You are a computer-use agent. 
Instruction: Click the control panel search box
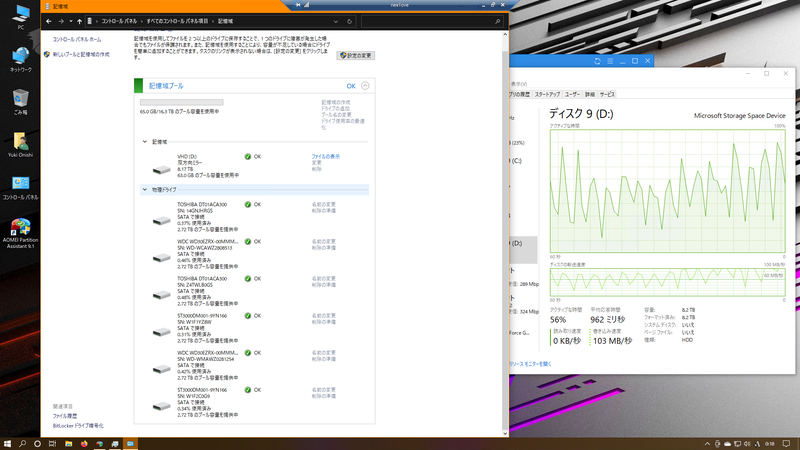point(430,21)
